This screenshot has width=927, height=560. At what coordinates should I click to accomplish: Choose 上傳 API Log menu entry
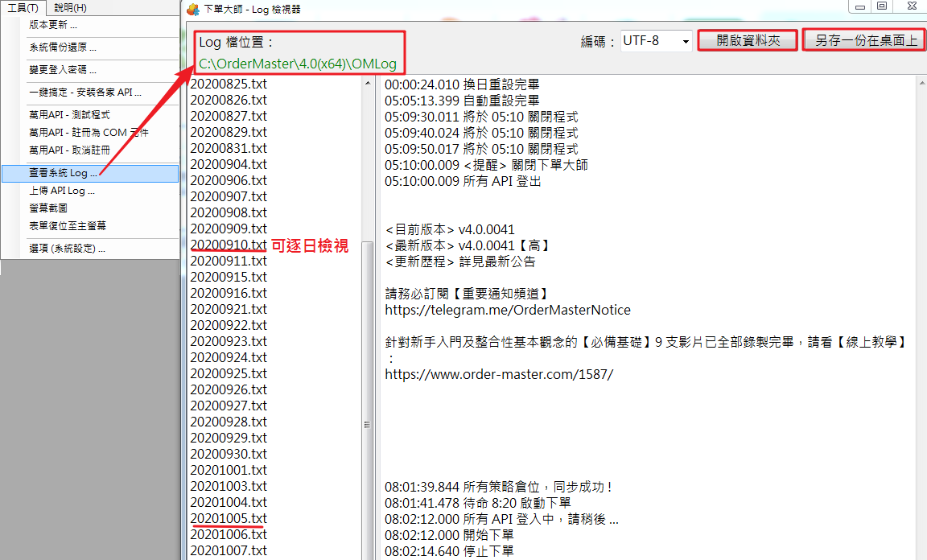click(61, 191)
